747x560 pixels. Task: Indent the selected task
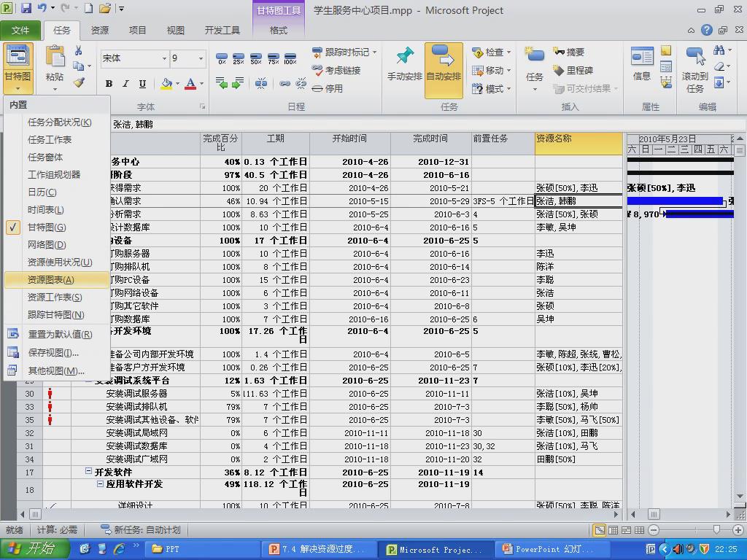click(x=239, y=83)
